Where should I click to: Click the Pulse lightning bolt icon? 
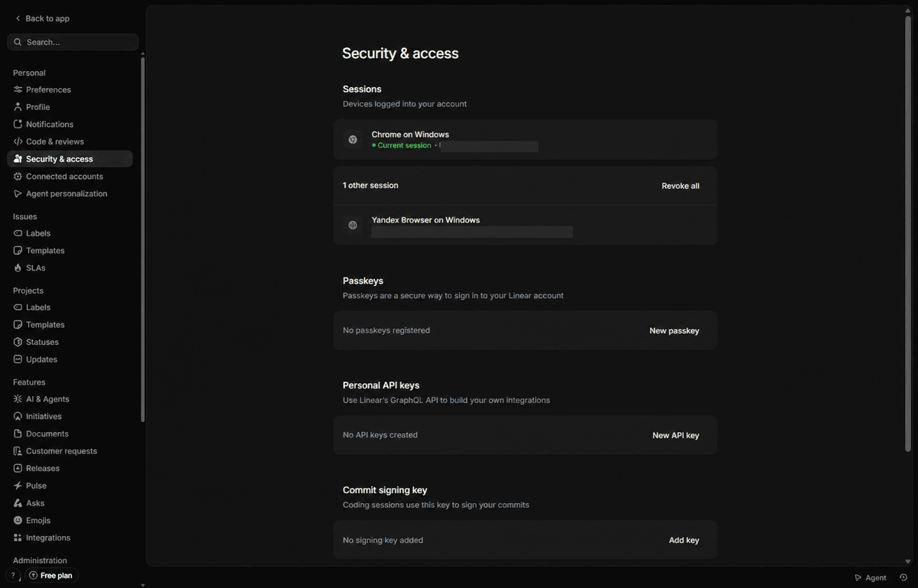pos(18,486)
